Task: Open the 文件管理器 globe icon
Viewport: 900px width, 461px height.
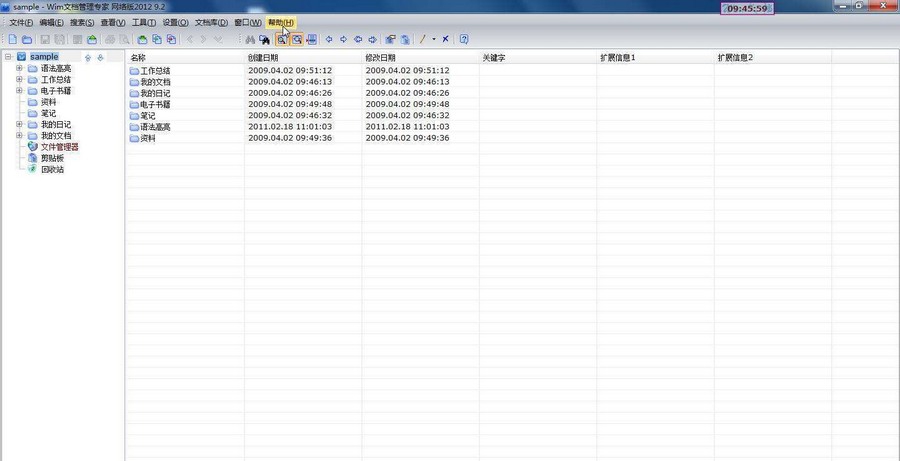Action: (x=33, y=147)
